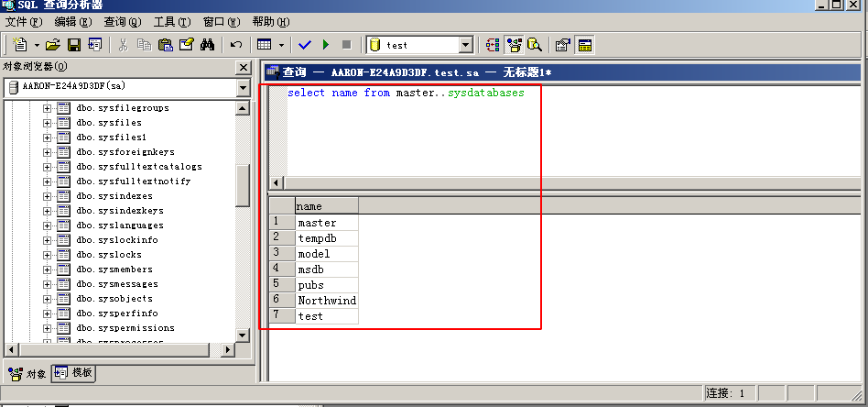
Task: Click the dbo.sysmessages table icon
Action: point(64,284)
